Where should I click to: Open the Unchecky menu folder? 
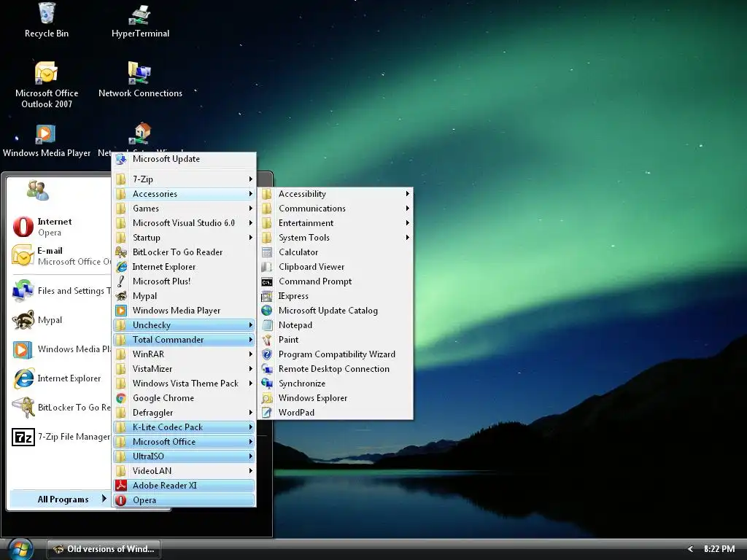[x=184, y=325]
